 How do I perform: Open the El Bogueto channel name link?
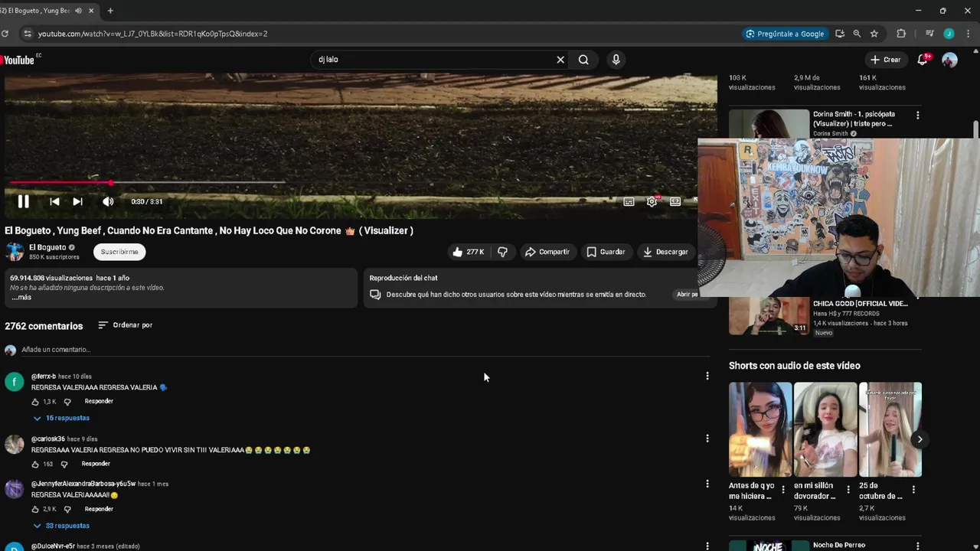pos(47,247)
